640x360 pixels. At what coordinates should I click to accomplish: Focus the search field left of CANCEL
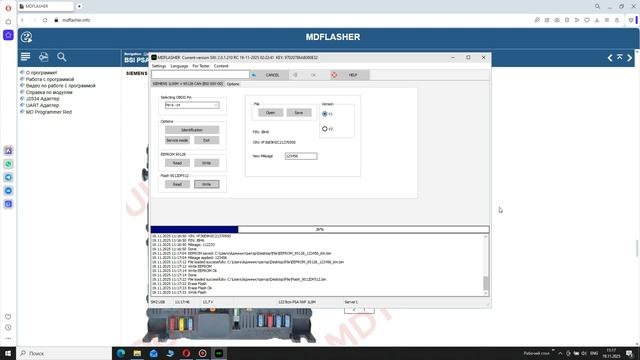200,75
